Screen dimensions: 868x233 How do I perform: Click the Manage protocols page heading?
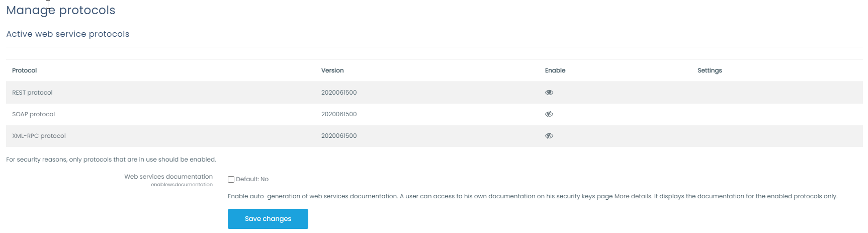[60, 10]
